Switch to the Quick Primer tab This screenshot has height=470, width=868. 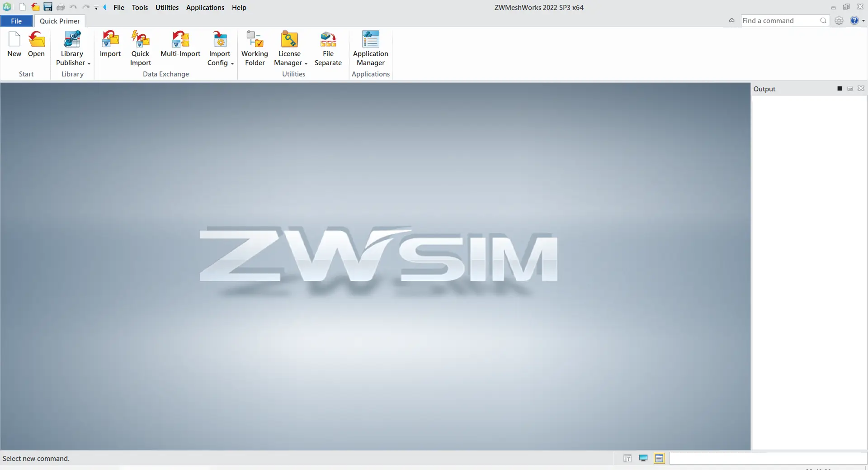(60, 21)
